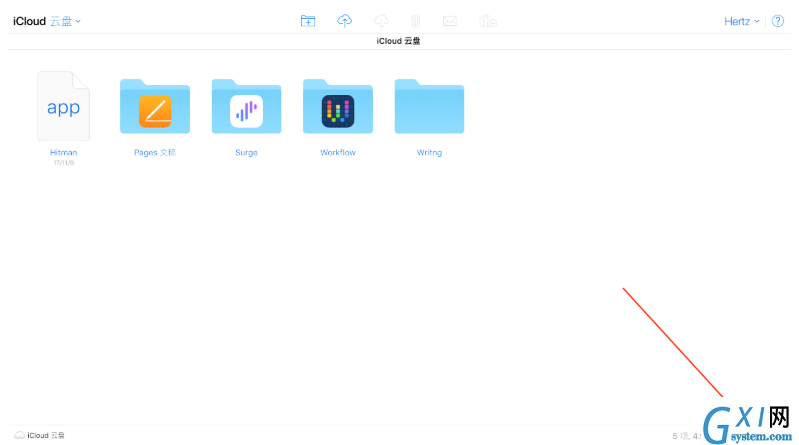
Task: Click the Share add-people cloud icon
Action: coord(488,21)
